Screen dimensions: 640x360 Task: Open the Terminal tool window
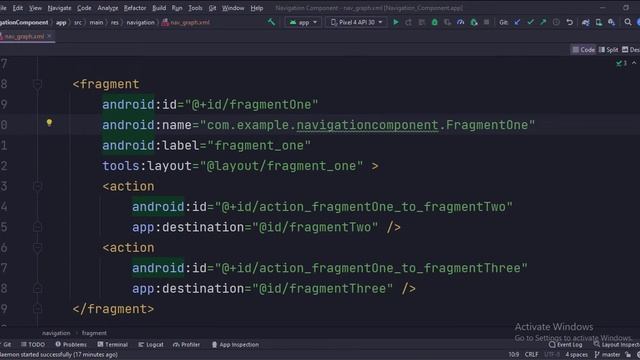point(113,344)
